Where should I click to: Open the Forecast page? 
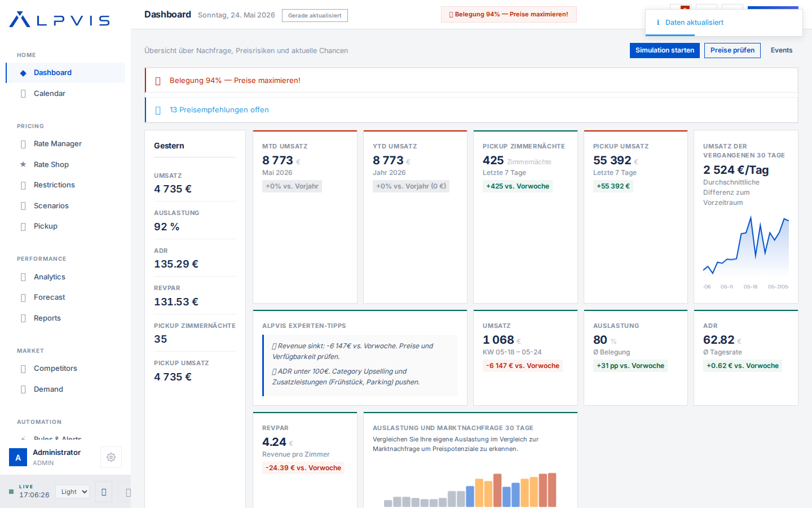tap(66, 297)
